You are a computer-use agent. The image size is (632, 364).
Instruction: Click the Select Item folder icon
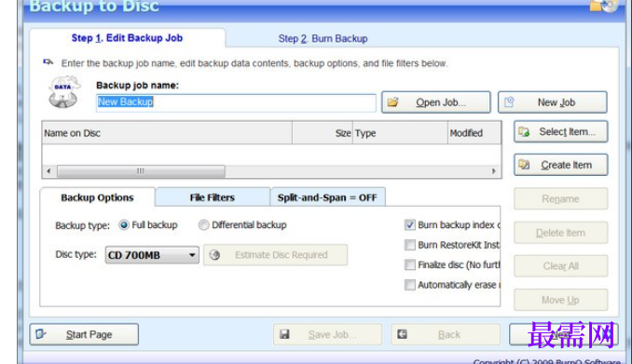(x=524, y=131)
